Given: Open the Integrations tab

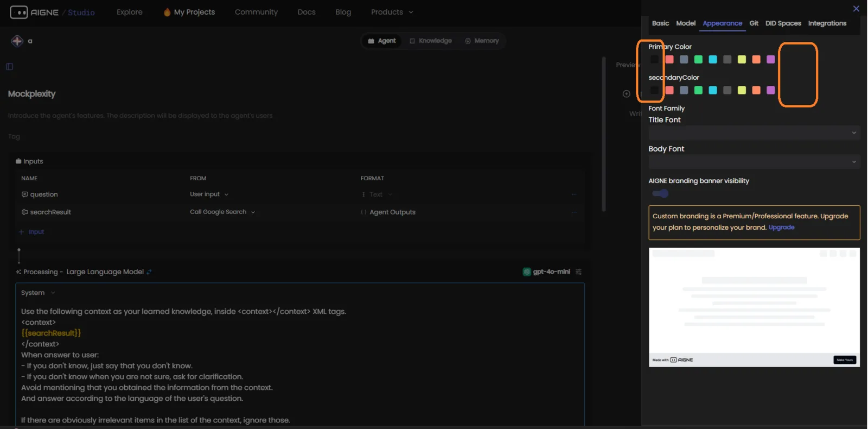Looking at the screenshot, I should point(827,23).
